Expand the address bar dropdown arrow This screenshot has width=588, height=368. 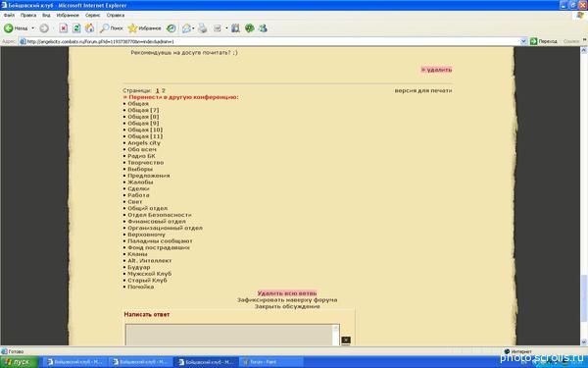coord(524,41)
